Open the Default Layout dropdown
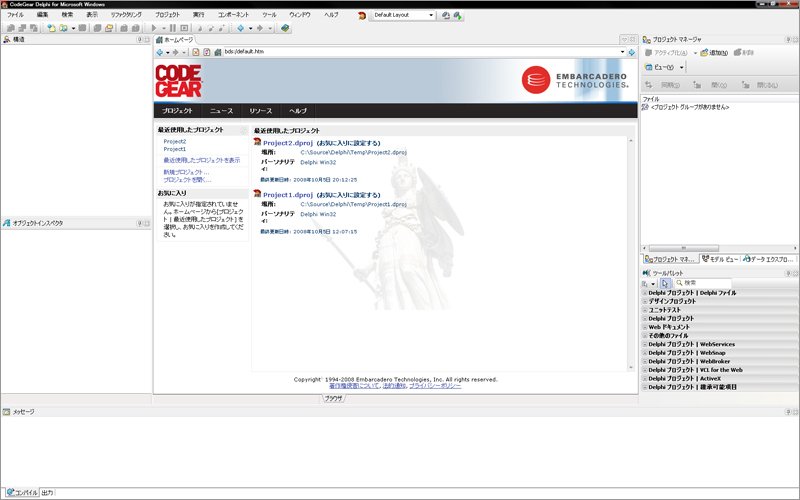The width and height of the screenshot is (800, 500). click(431, 15)
